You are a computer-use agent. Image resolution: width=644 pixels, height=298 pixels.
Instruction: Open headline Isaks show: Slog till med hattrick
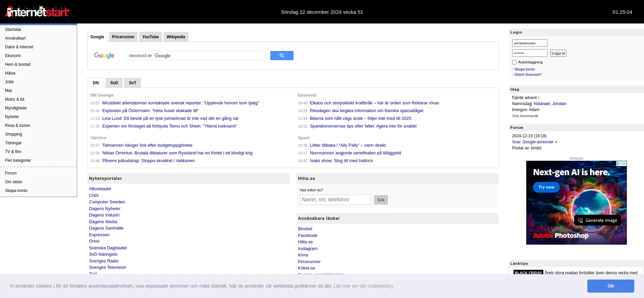[x=341, y=161]
